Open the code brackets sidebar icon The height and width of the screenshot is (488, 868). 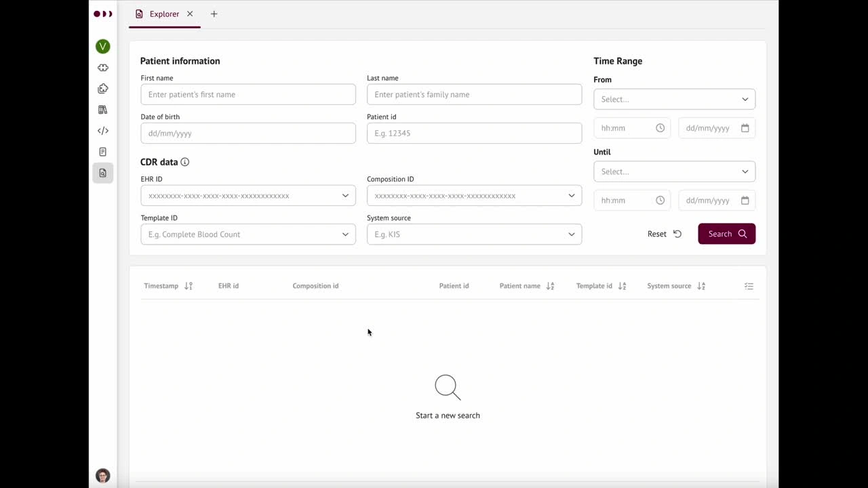coord(103,131)
